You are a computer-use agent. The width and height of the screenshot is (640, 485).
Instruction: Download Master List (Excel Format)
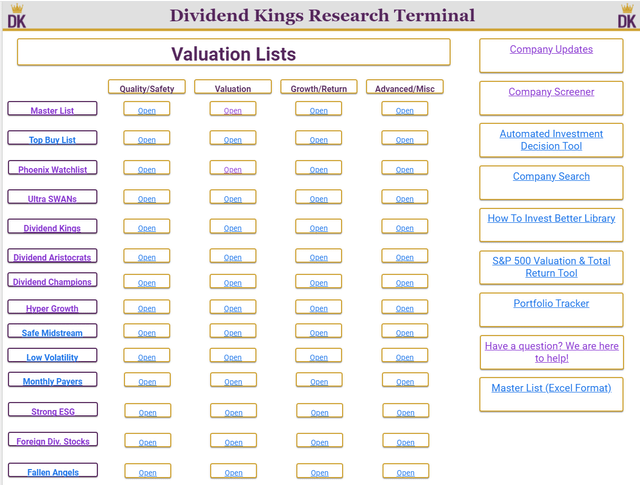point(551,388)
